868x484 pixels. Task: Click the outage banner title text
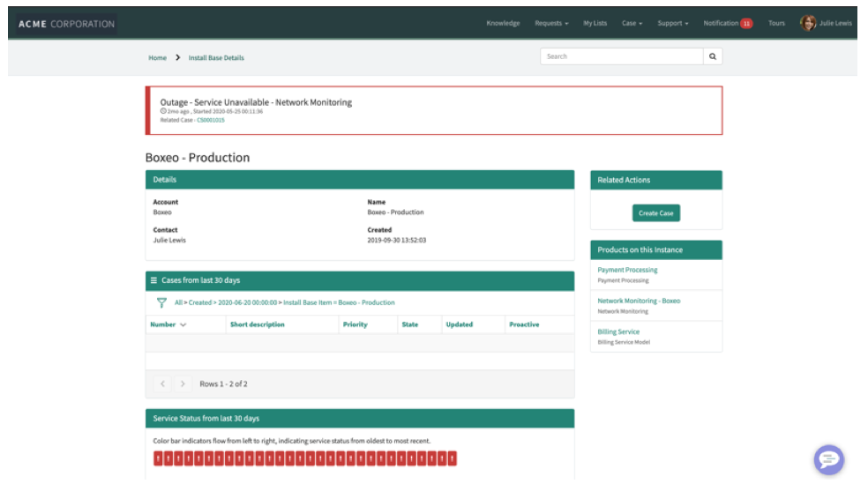point(256,102)
